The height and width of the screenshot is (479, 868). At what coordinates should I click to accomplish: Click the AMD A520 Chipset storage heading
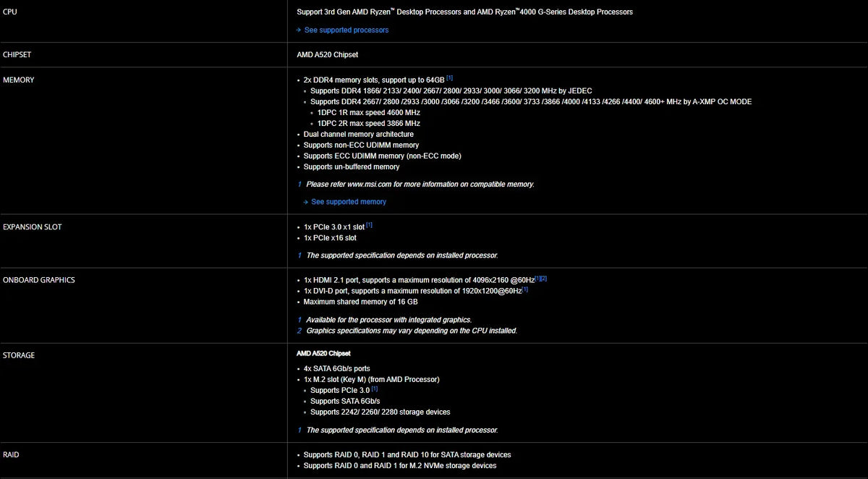323,353
